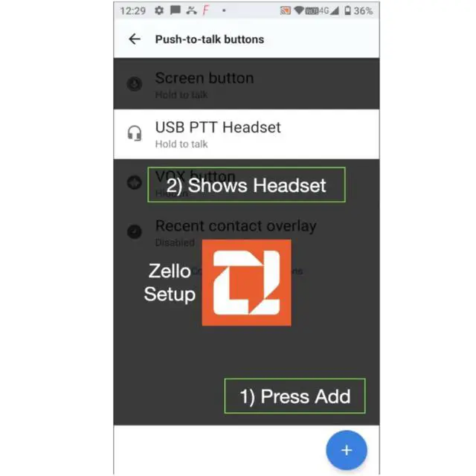
Task: Open the Recent contact overlay setting
Action: click(x=246, y=232)
